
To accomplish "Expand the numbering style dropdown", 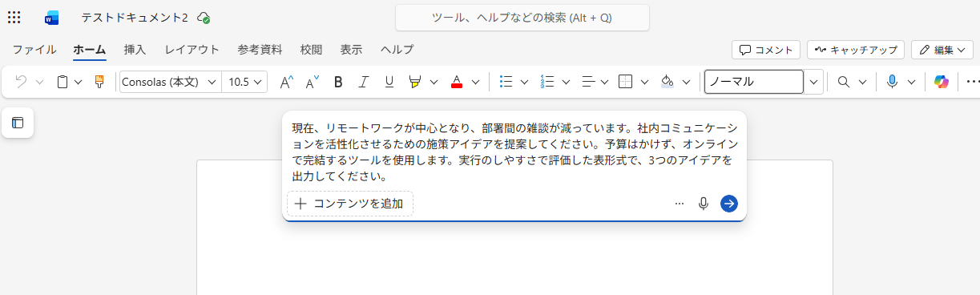I will coord(567,82).
